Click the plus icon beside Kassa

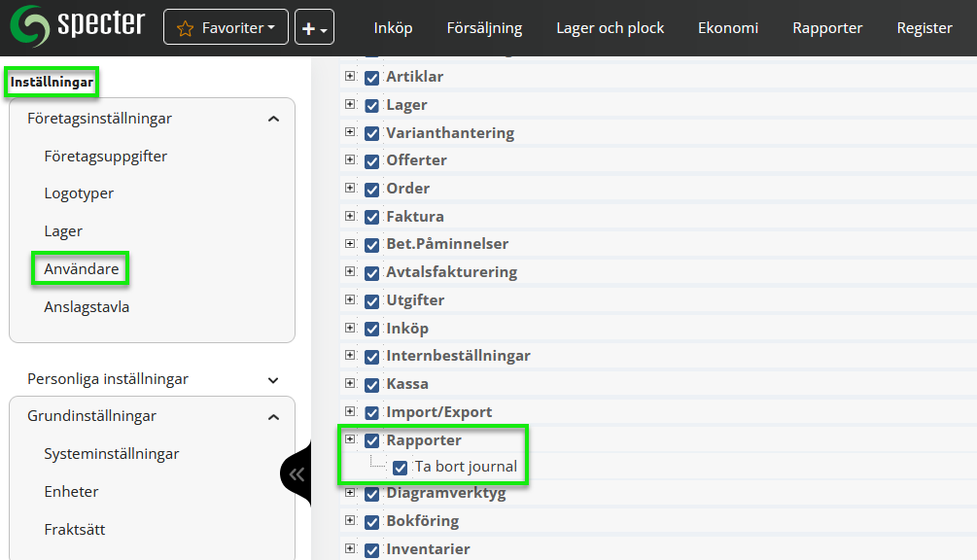click(350, 384)
